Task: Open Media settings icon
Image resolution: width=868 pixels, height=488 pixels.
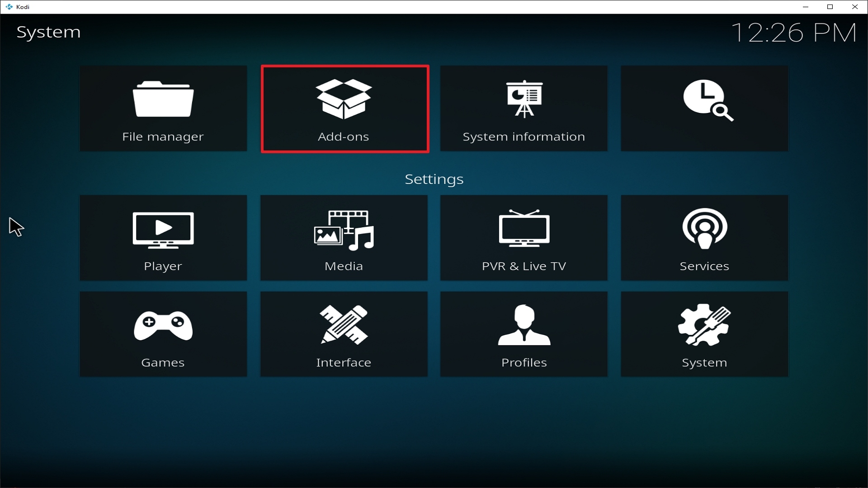Action: [344, 230]
